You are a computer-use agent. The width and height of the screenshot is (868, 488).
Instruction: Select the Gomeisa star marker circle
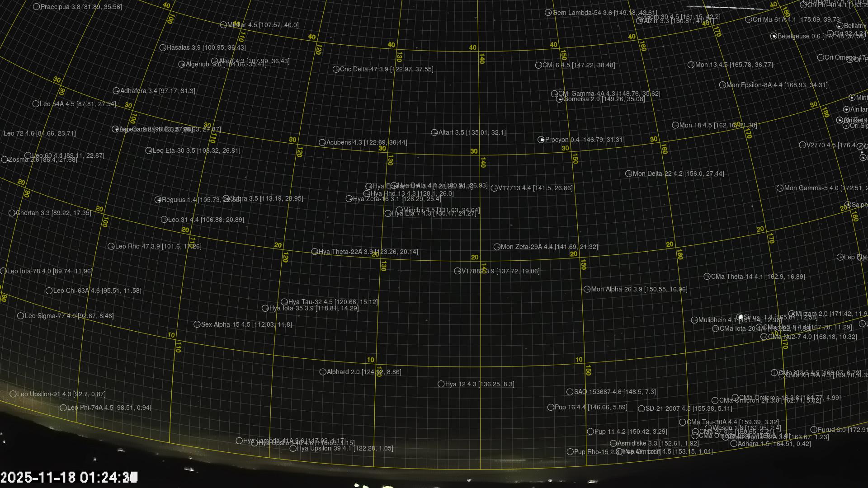[x=559, y=99]
